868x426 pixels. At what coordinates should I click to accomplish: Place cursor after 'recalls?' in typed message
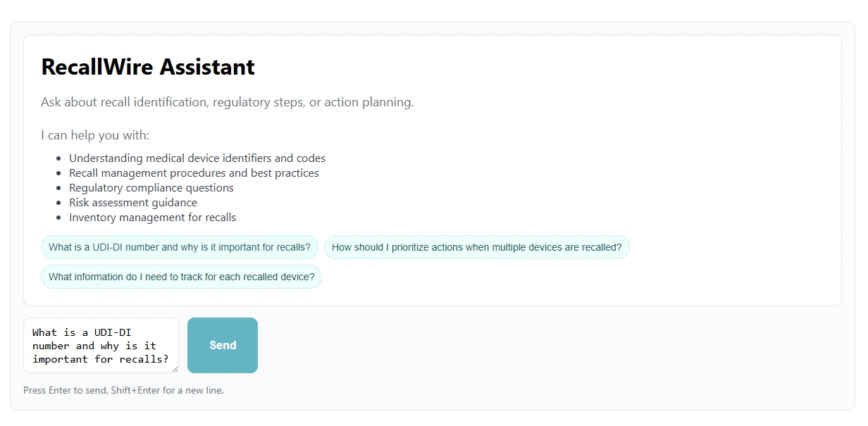tap(170, 359)
